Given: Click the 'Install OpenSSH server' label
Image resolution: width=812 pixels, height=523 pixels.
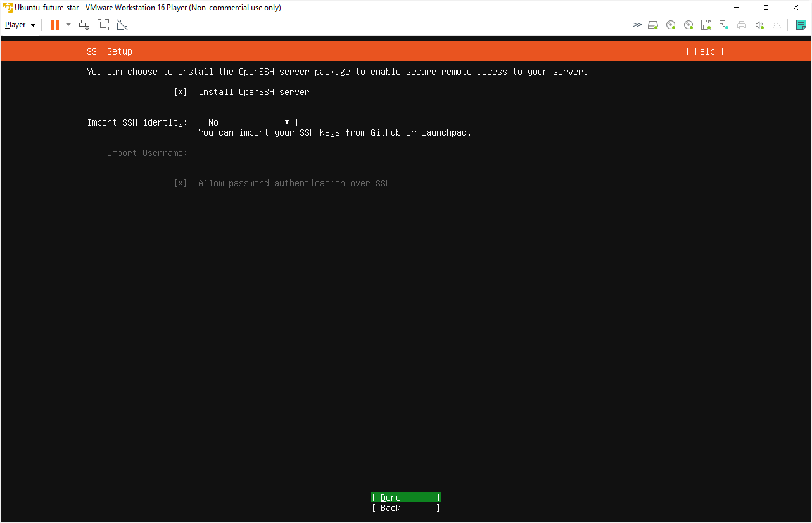Looking at the screenshot, I should (x=254, y=92).
